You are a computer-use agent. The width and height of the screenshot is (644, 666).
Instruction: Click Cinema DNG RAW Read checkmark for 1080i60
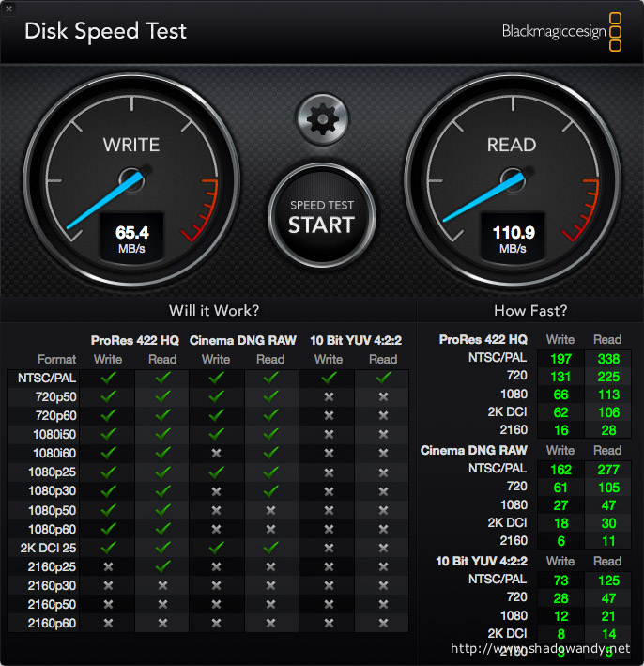click(270, 453)
